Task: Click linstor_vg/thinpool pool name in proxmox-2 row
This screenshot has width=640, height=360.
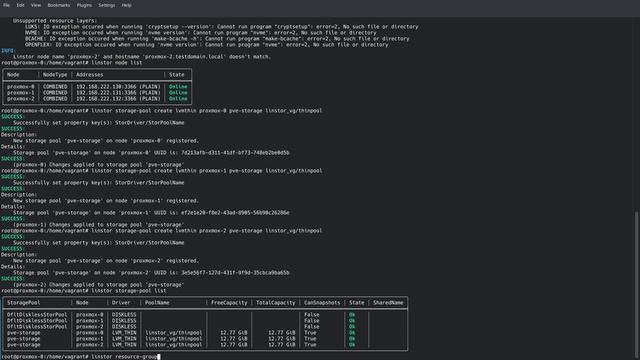Action: point(173,344)
